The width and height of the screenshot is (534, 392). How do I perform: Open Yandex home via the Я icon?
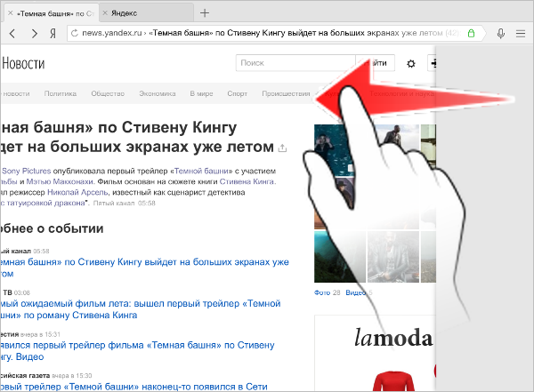pyautogui.click(x=53, y=34)
